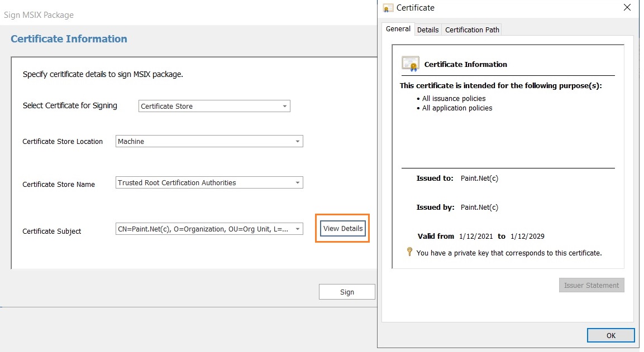644x352 pixels.
Task: Click OK to close the Certificate dialog
Action: (x=610, y=335)
